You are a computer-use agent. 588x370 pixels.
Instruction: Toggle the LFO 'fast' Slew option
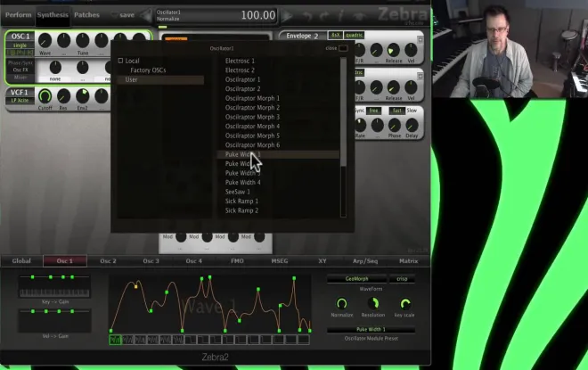pyautogui.click(x=396, y=111)
